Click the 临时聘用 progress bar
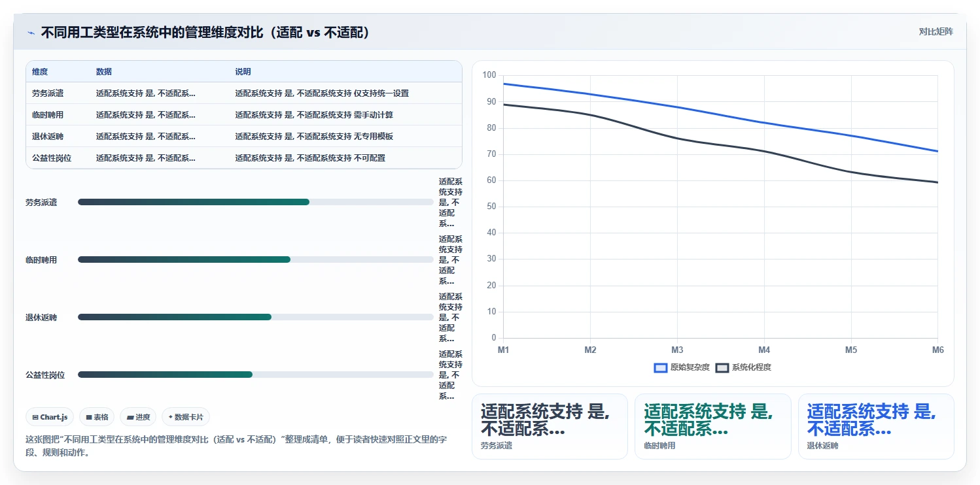The width and height of the screenshot is (980, 485). (256, 259)
